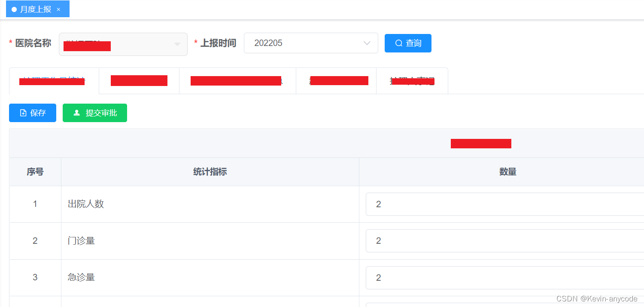
Task: Click the save file icon in the 保存 button
Action: [x=23, y=113]
